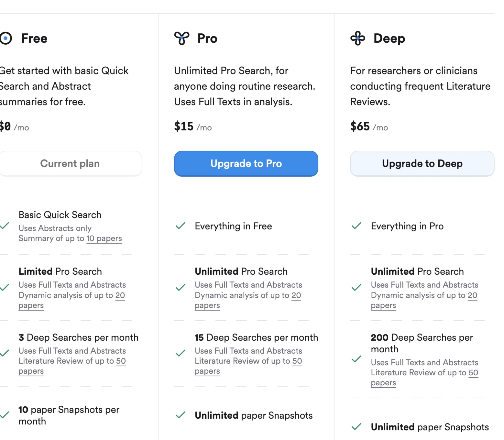
Task: Click the Pro plan three-loop icon
Action: 181,38
